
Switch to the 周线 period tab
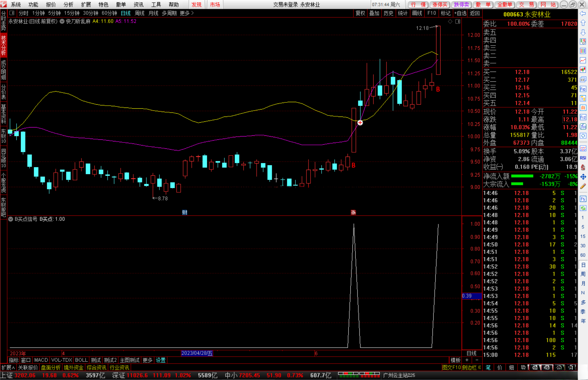140,13
